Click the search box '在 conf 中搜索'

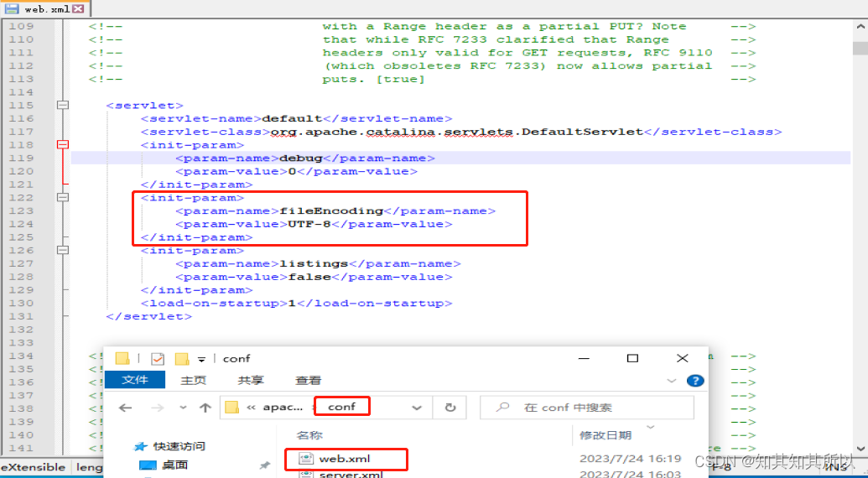click(x=587, y=408)
